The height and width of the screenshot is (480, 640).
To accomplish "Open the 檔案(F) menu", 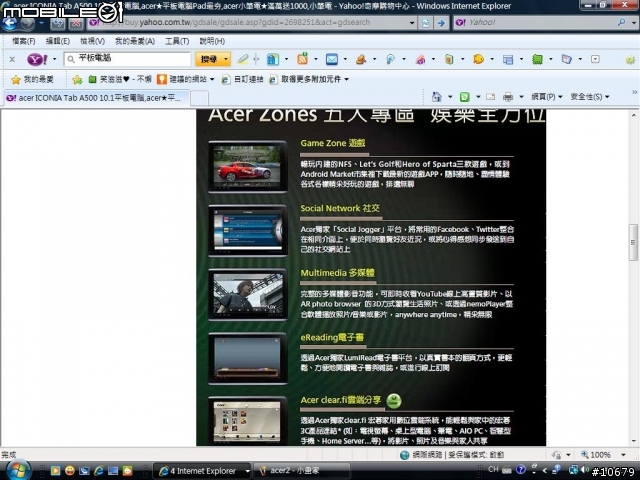I will point(23,41).
